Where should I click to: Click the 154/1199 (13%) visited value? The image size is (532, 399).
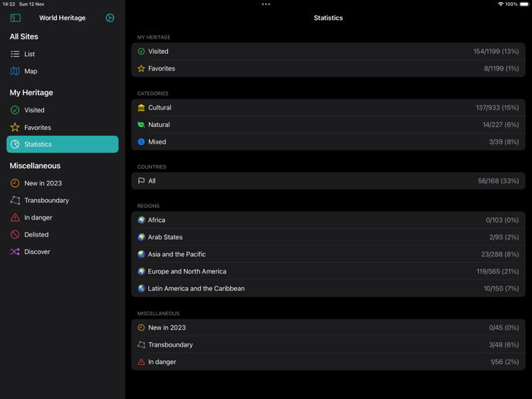[496, 51]
